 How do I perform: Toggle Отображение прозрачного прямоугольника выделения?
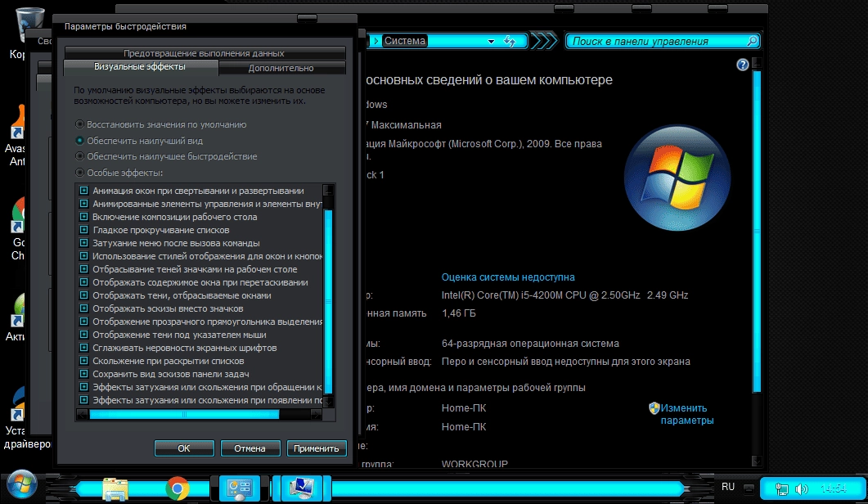pos(83,322)
